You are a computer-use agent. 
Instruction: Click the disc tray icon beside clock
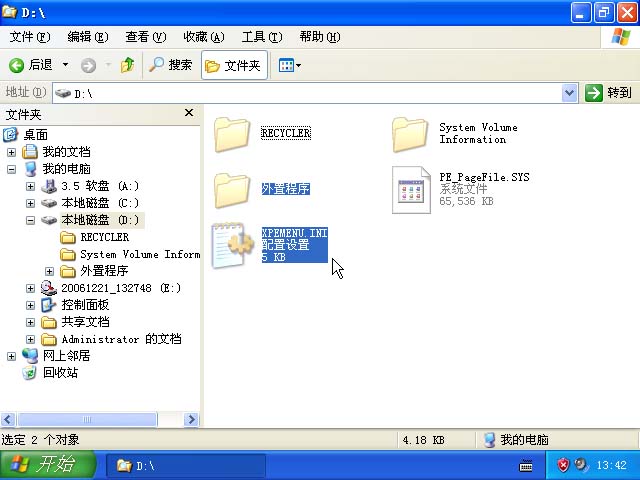point(580,464)
